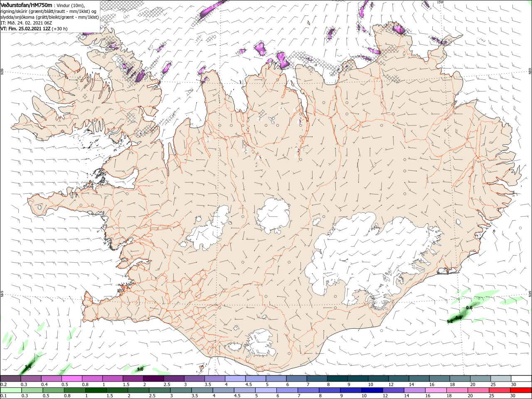Pick the first mauve 0.2 swatch in snow scale
The height and width of the screenshot is (399, 532).
[10, 379]
